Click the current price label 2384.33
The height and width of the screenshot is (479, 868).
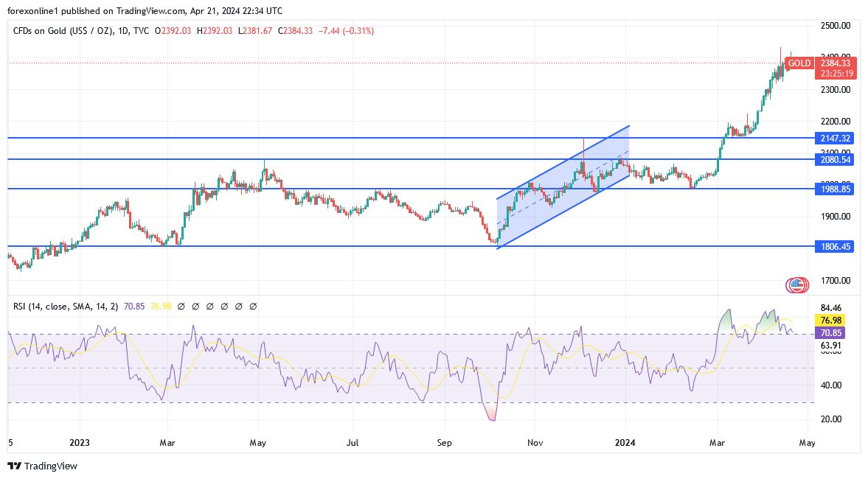[836, 63]
